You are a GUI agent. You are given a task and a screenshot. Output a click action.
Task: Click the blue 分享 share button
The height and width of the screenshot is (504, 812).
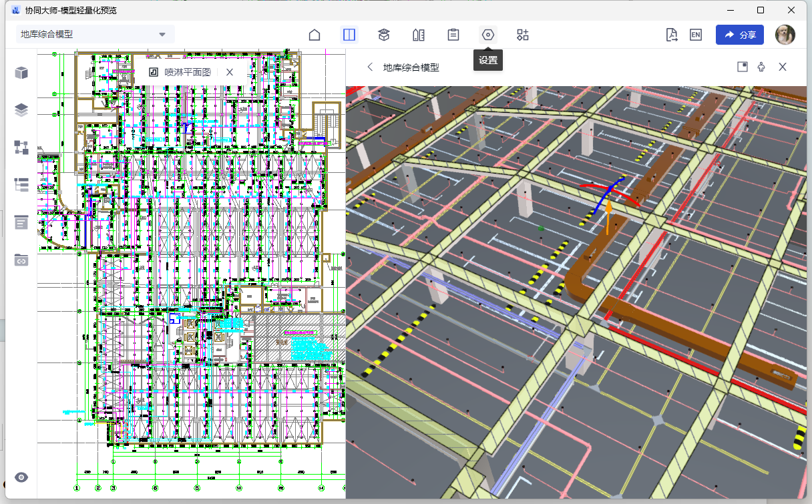coord(740,35)
